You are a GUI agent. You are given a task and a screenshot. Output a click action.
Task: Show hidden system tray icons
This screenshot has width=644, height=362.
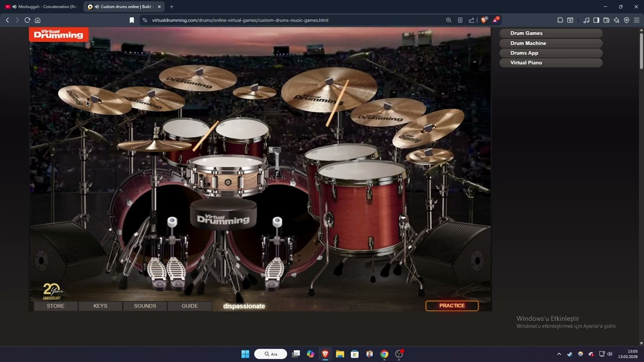point(558,354)
